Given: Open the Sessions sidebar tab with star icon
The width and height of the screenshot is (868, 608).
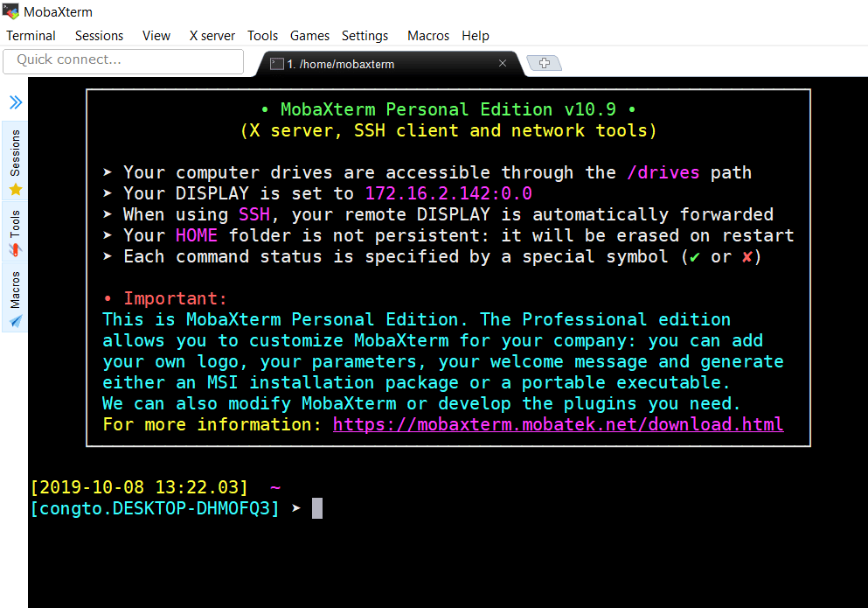Looking at the screenshot, I should 15,163.
